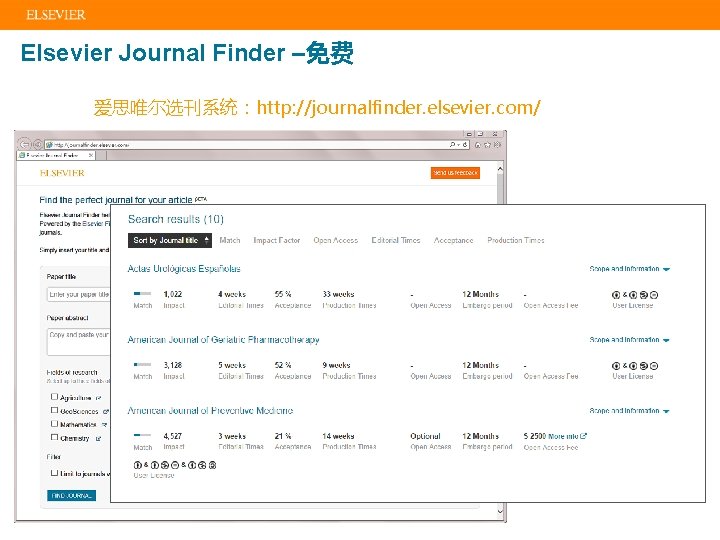Click the impact value 3,128
The image size is (720, 540).
tap(173, 365)
